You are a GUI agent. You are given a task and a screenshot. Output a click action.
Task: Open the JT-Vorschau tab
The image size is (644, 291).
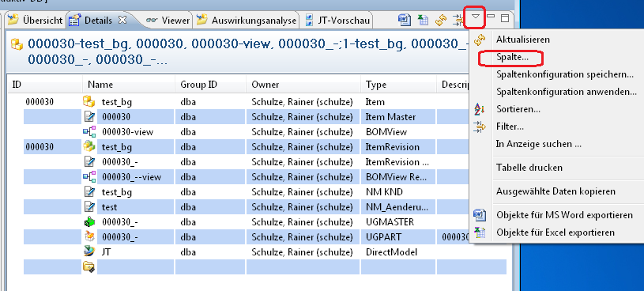click(x=337, y=20)
